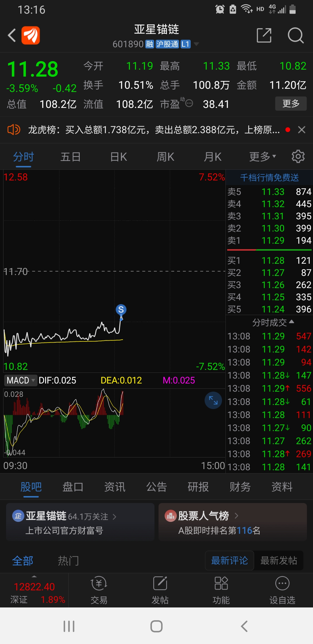Tap the 买1 order row at 11.28
The height and width of the screenshot is (644, 313).
pos(269,261)
